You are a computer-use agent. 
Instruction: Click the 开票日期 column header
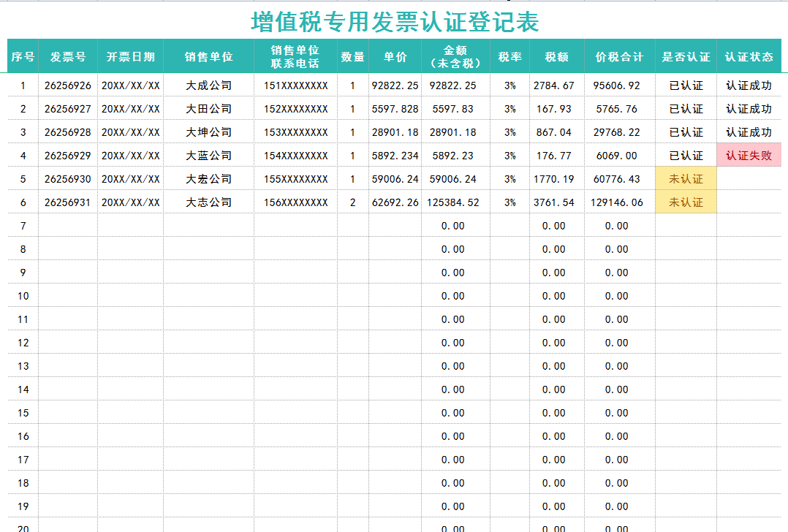coord(131,57)
